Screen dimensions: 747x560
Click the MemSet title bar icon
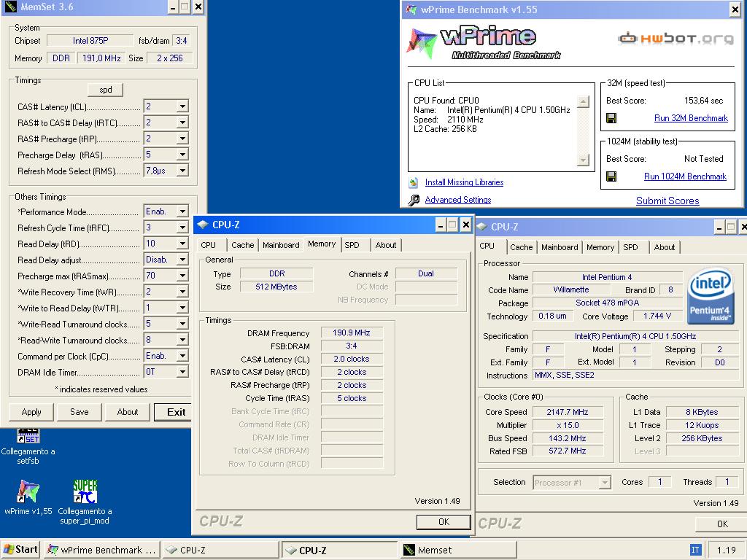coord(10,7)
